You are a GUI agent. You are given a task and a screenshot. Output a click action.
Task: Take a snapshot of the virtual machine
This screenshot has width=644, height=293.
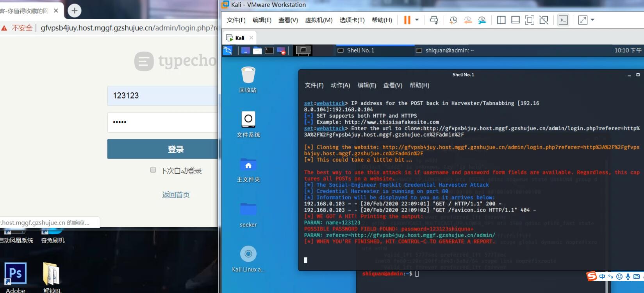tap(453, 20)
